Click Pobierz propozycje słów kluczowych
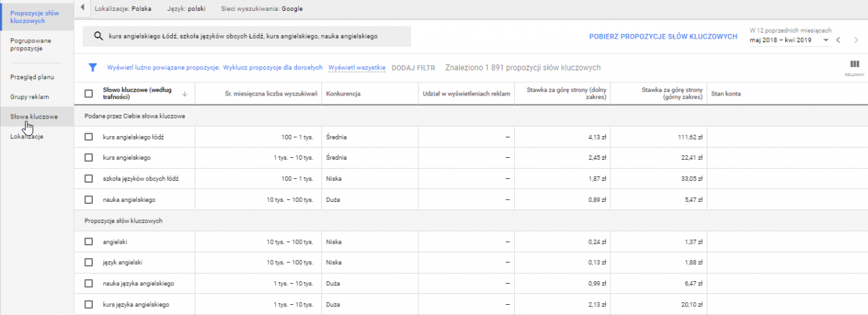Viewport: 868px width, 315px height. [x=663, y=37]
